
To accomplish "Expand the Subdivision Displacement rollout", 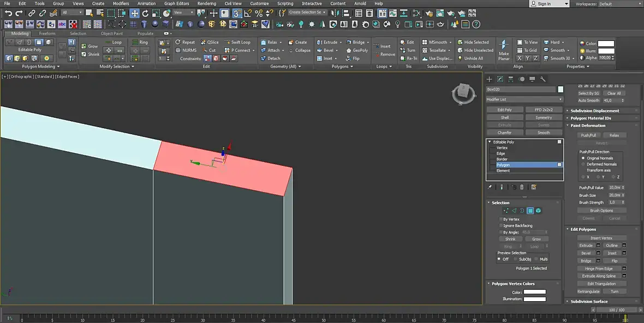I will coord(595,111).
